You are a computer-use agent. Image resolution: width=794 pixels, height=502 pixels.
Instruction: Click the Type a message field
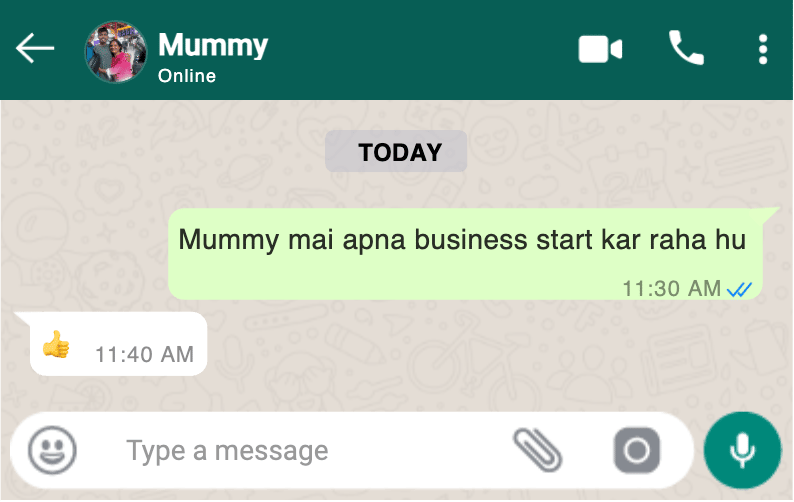[304, 450]
